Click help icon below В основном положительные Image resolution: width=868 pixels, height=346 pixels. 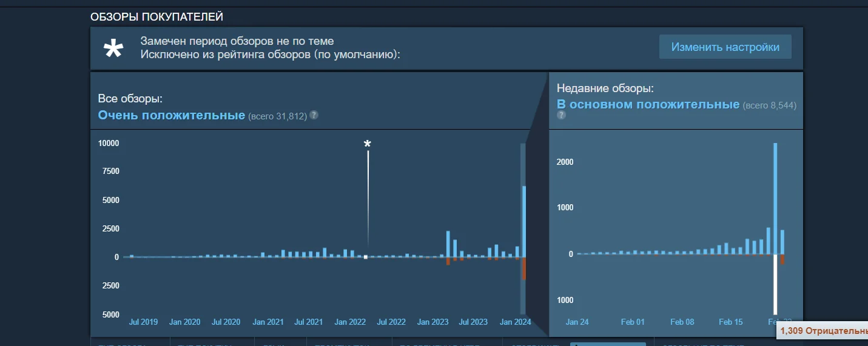click(561, 115)
